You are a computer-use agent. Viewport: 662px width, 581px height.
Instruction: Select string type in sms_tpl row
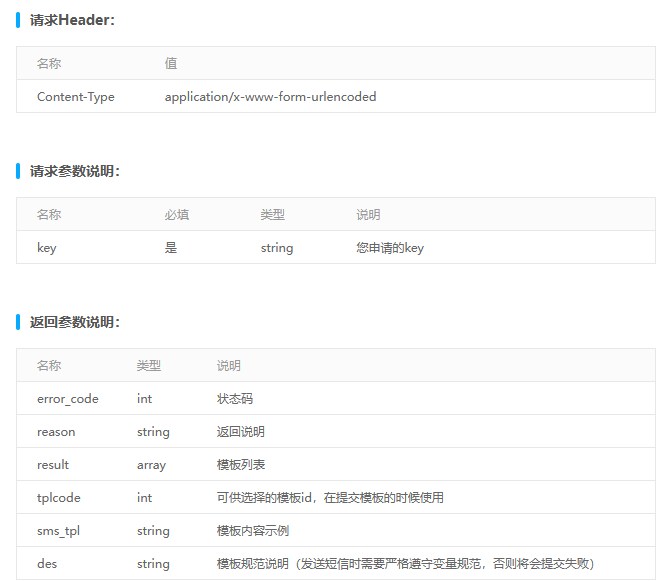153,531
